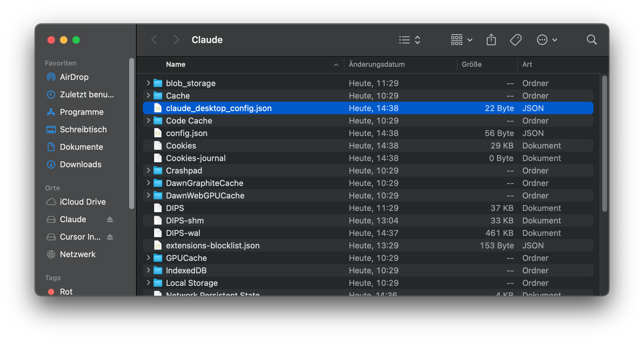The width and height of the screenshot is (644, 342).
Task: Select the DIPS-wal file
Action: (x=368, y=233)
